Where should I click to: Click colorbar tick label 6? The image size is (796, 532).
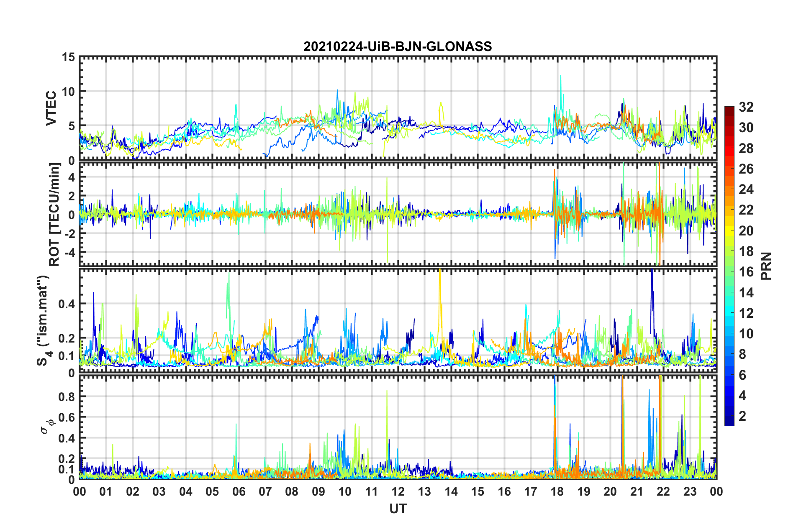point(742,375)
